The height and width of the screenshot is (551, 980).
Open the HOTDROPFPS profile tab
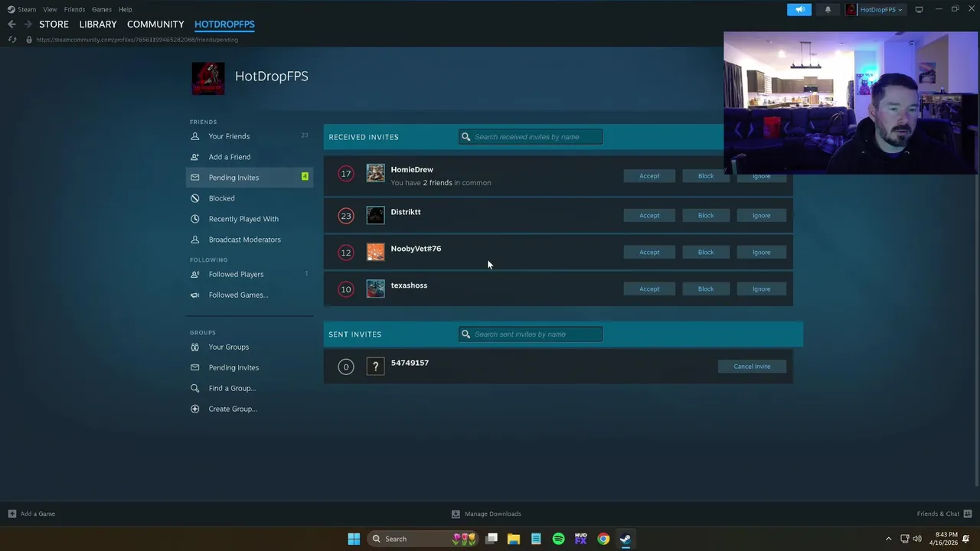point(224,24)
